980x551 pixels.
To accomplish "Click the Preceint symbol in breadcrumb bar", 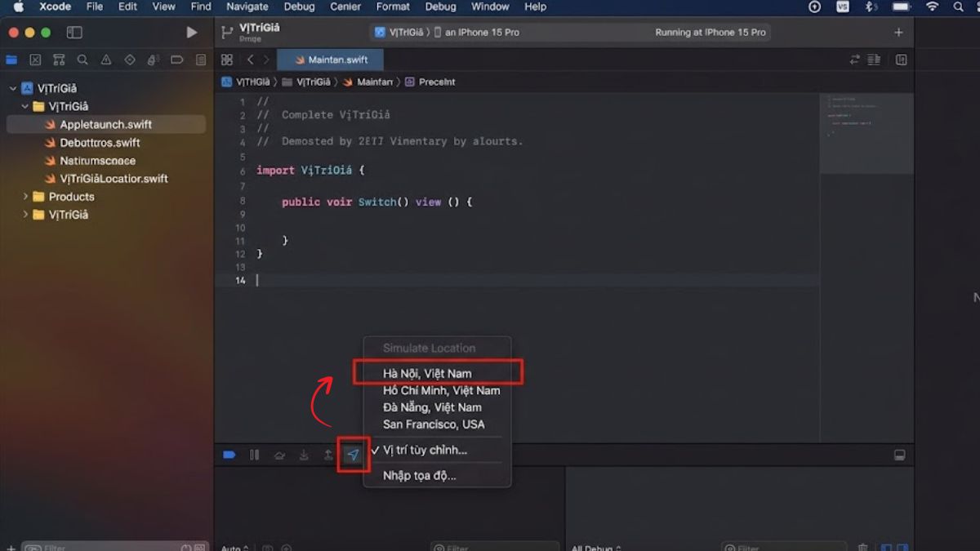I will coord(430,82).
